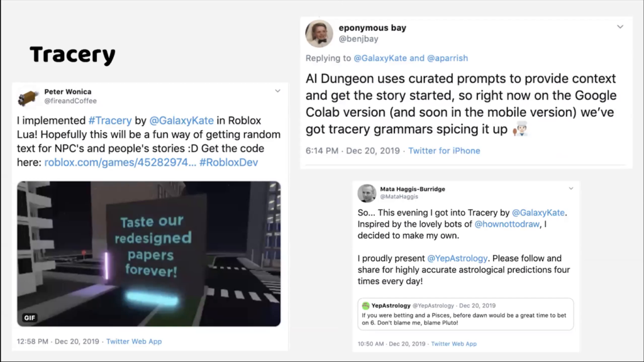Open the Twitter Web App link on Peter Wonica's tweet
Viewport: 644px width, 362px height.
tap(134, 341)
